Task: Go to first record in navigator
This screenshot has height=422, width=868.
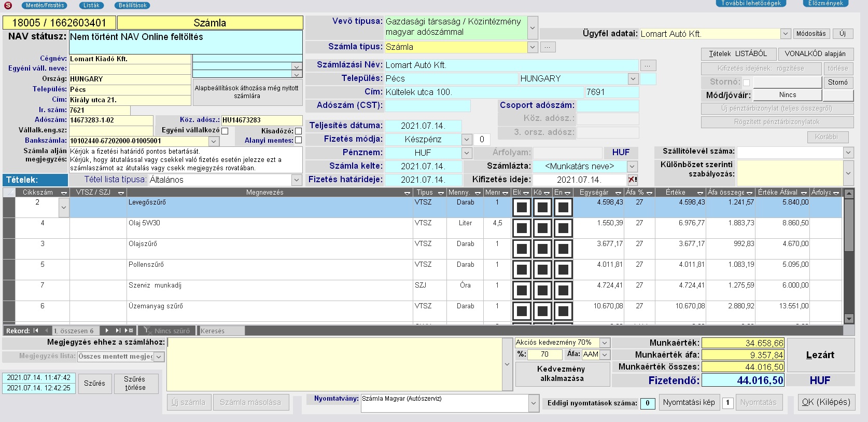Action: click(36, 331)
